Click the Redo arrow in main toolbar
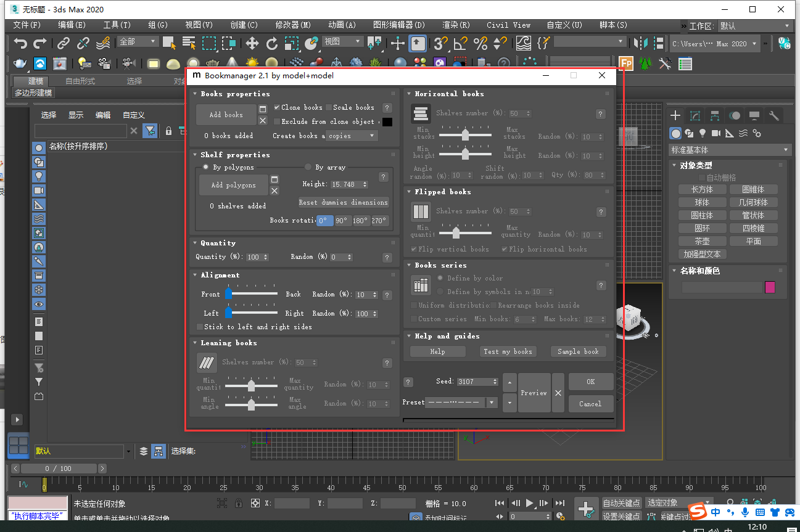The image size is (800, 532). coord(40,43)
